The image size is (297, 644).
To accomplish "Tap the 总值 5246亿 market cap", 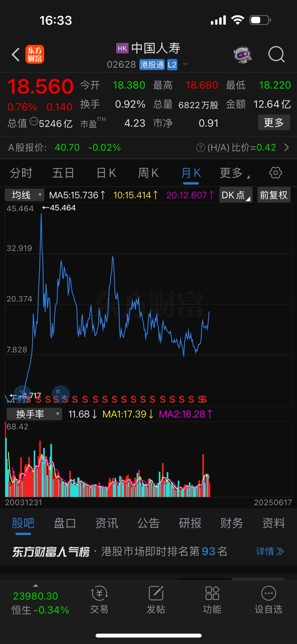I will [40, 124].
